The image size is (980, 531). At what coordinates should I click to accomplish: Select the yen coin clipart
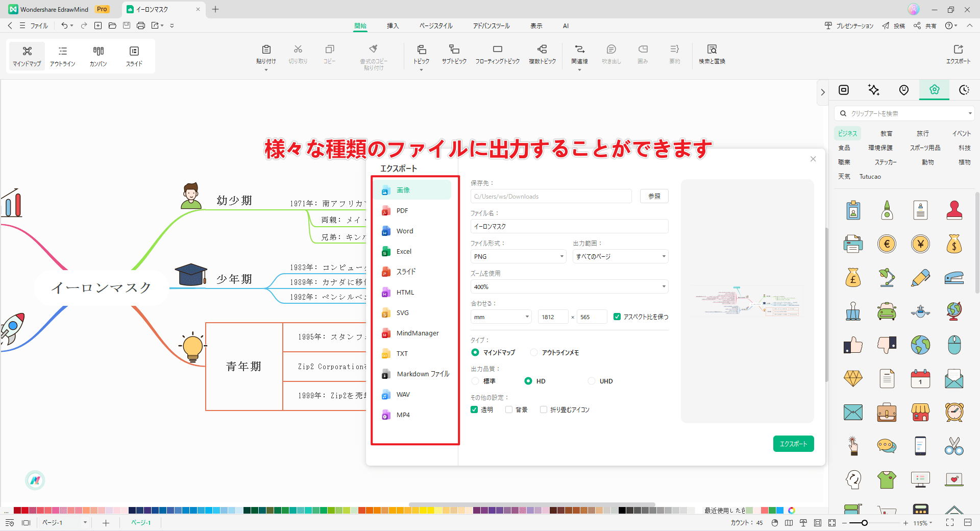point(921,244)
